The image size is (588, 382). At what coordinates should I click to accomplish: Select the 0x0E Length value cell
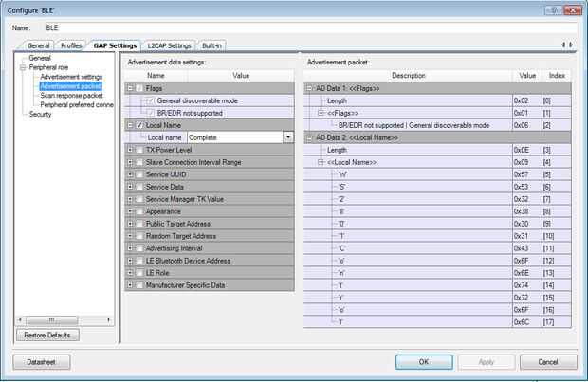tap(526, 151)
